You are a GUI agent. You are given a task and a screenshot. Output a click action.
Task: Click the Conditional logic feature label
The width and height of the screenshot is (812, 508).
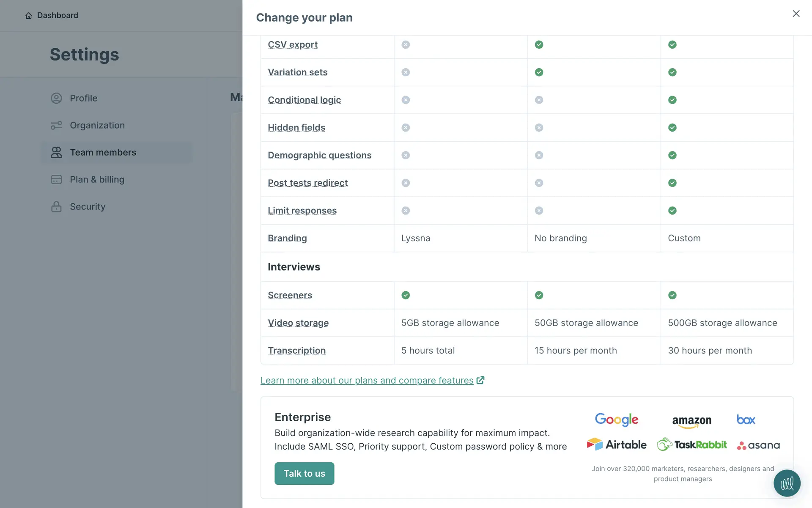304,100
